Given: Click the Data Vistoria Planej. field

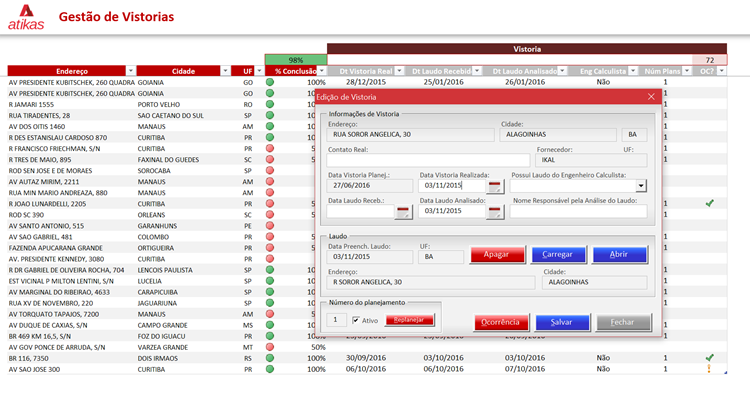Looking at the screenshot, I should pos(370,185).
